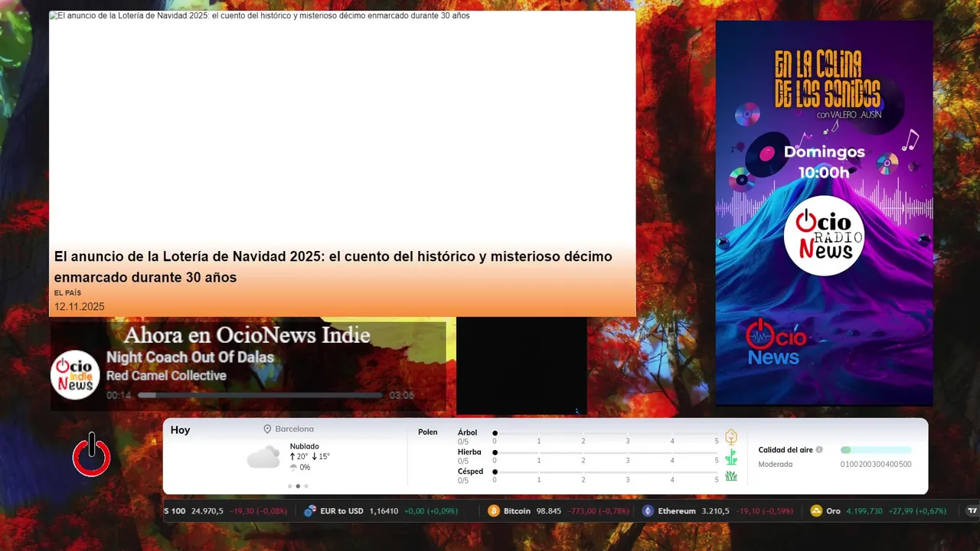Open the Lotería de Navidad 2025 headline
Viewport: 980px width, 551px height.
click(333, 266)
